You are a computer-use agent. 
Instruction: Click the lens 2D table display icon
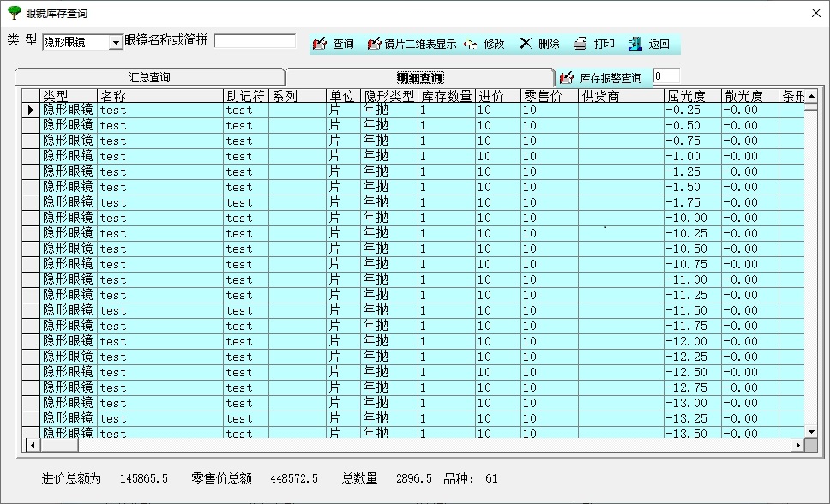[374, 44]
